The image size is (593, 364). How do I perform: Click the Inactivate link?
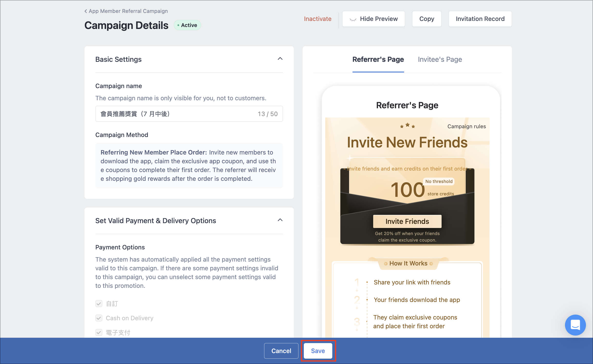317,19
